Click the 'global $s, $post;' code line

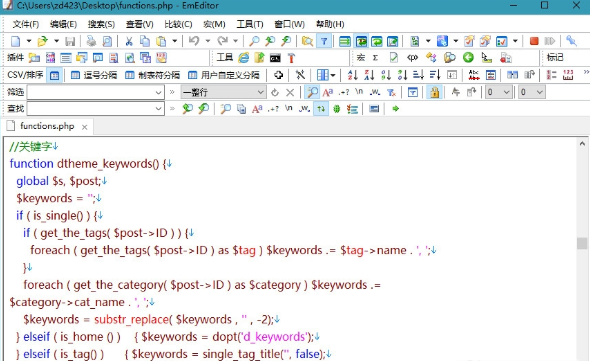61,181
